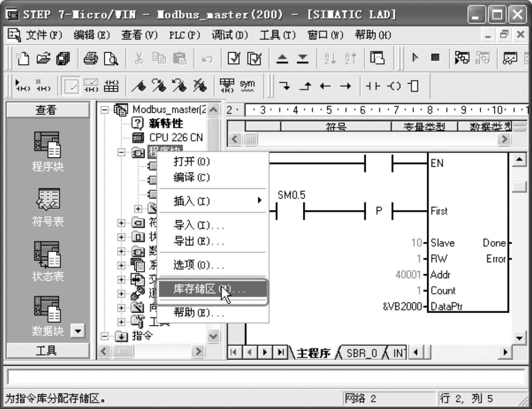
Task: Open the 调试(D) menu
Action: (230, 35)
